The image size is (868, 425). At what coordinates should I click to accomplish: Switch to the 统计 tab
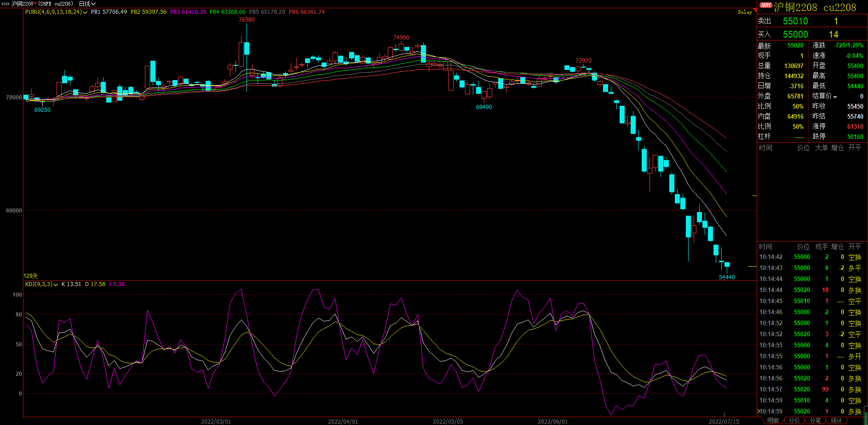(x=836, y=421)
